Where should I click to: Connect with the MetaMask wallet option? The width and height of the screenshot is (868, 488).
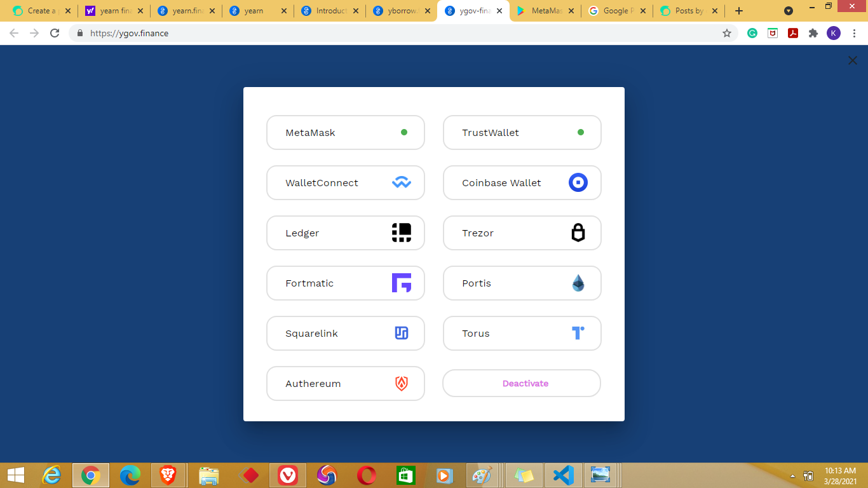[346, 133]
